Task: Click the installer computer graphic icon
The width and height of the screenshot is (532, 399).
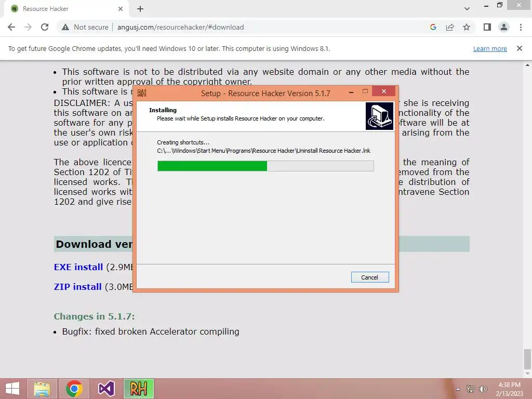Action: click(x=379, y=116)
